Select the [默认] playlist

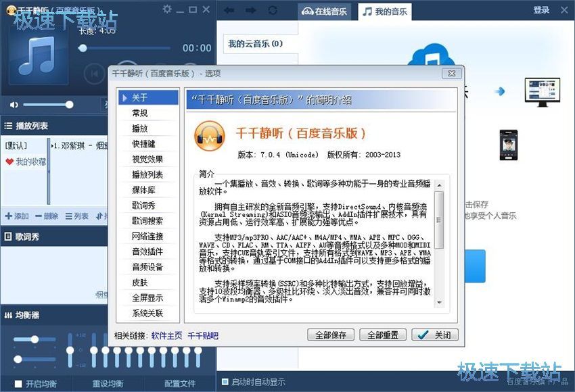[x=16, y=146]
